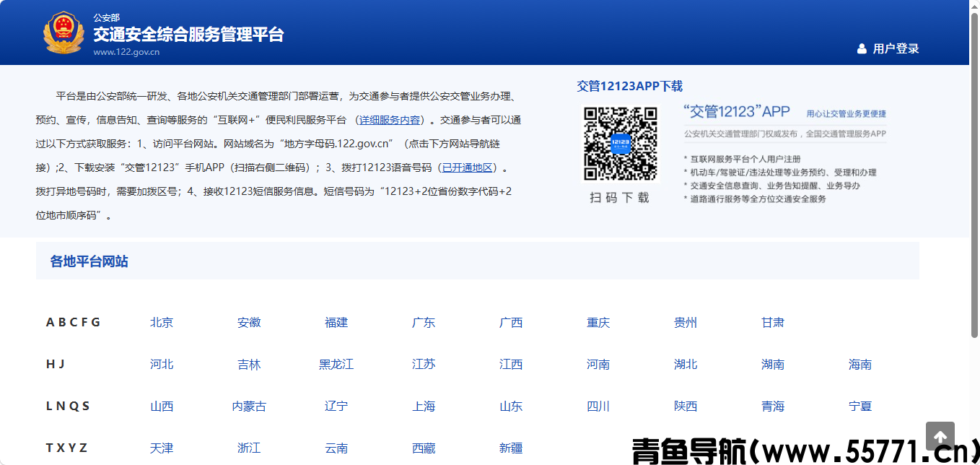Screen dimensions: 980x465
Task: Click the 交管12123APP下载 heading
Action: coord(629,86)
